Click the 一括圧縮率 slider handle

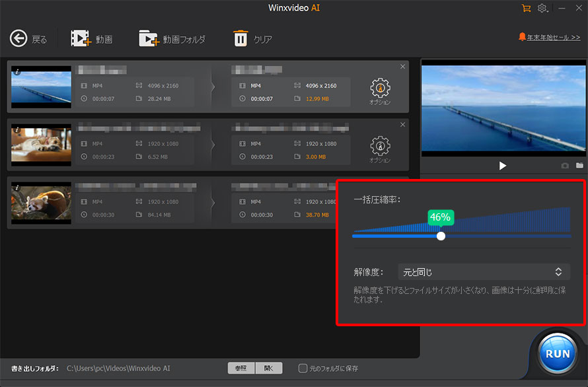click(441, 236)
